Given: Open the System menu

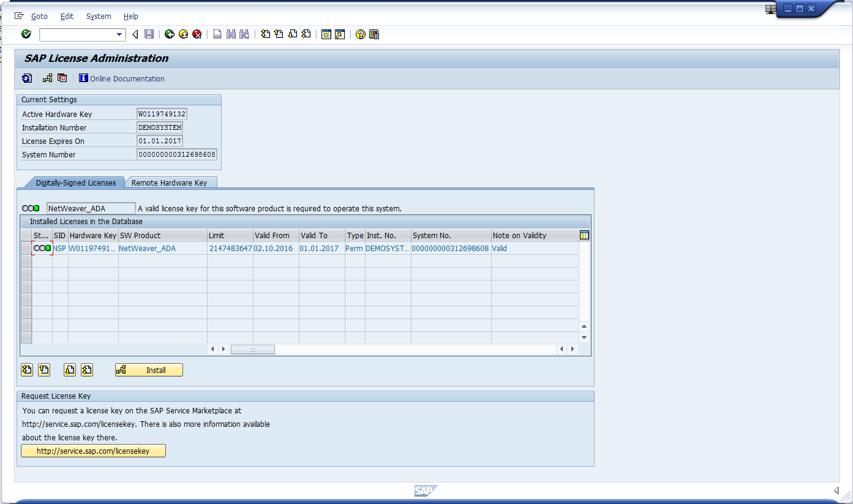Looking at the screenshot, I should pos(99,17).
